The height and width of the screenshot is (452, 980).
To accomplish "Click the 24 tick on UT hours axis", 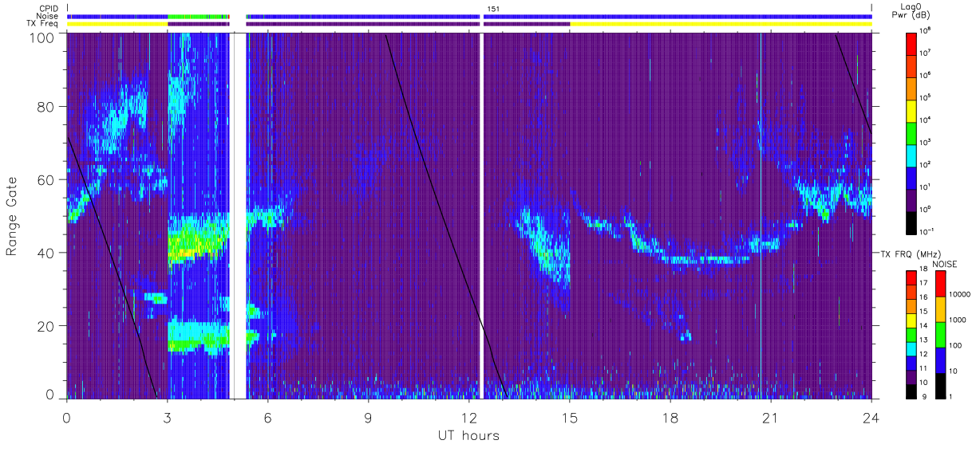I will pos(871,417).
